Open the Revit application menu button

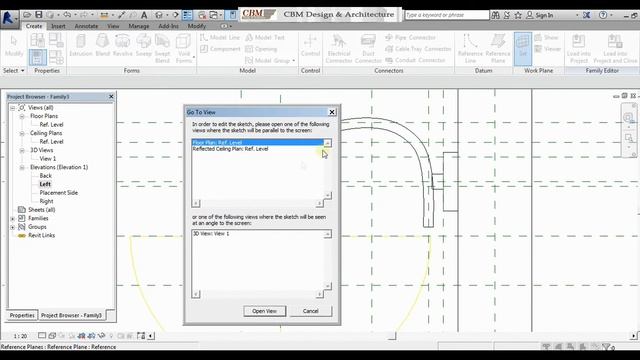[9, 18]
